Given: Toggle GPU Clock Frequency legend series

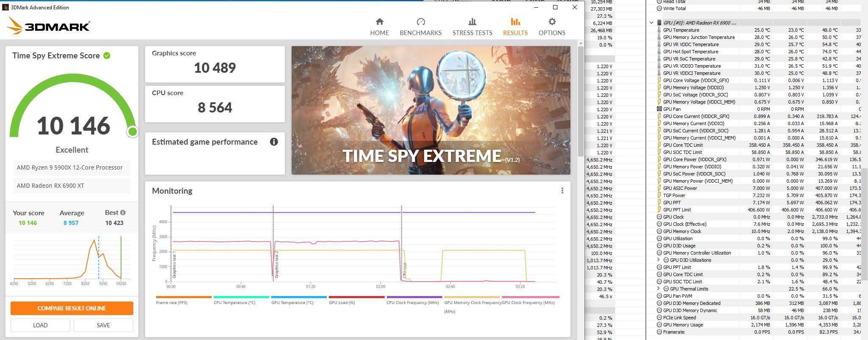Looking at the screenshot, I should pyautogui.click(x=530, y=300).
